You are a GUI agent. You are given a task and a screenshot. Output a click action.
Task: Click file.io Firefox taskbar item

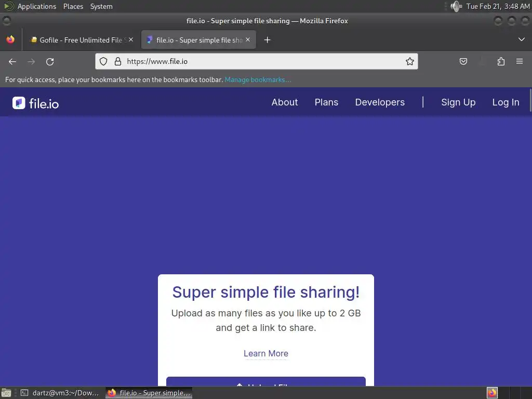(x=149, y=393)
